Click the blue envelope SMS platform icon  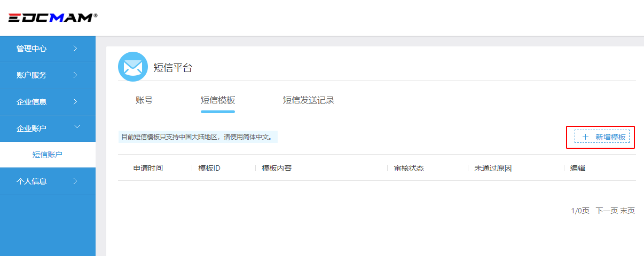tap(132, 67)
